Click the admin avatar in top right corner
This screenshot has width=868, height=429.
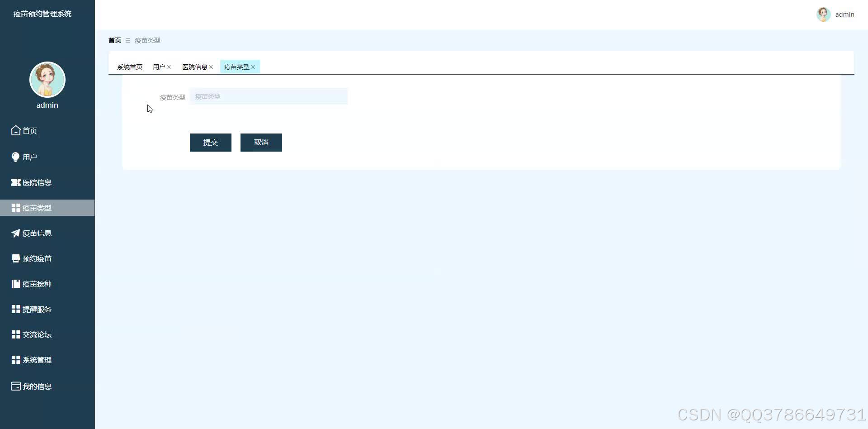tap(823, 14)
